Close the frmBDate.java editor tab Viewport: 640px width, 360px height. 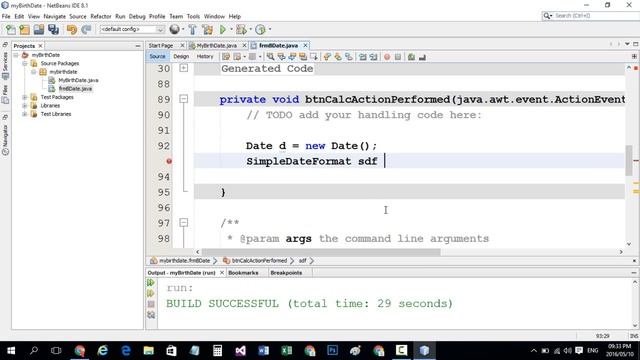pyautogui.click(x=305, y=45)
